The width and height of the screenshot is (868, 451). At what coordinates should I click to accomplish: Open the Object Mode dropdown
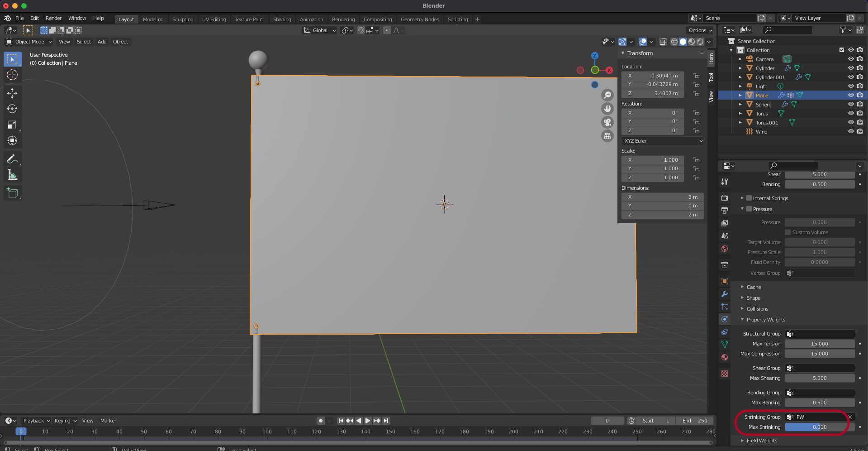(29, 42)
